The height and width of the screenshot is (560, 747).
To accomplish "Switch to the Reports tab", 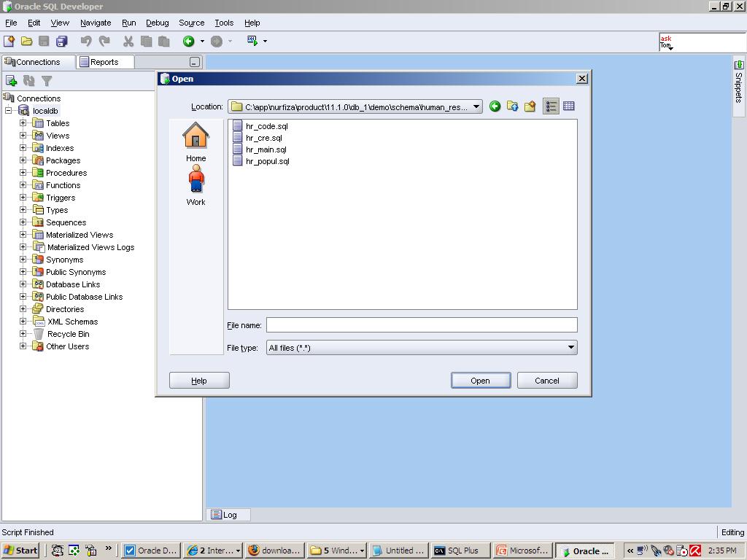I will click(x=104, y=62).
